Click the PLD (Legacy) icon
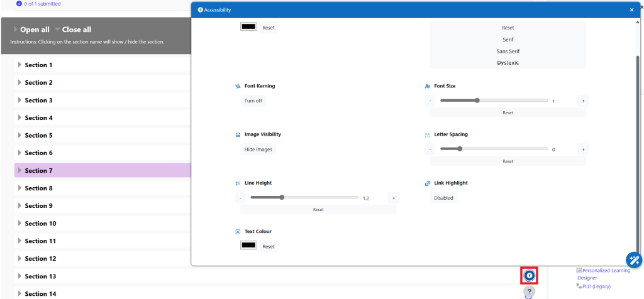Screen dimensions: 644x299 579,286
